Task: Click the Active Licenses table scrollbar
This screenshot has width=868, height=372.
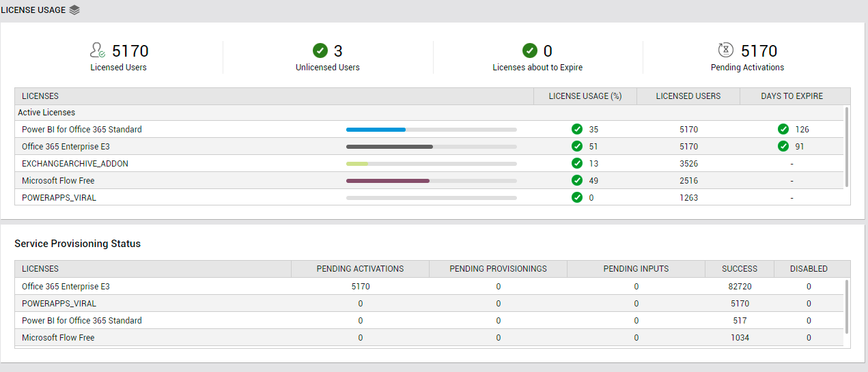Action: coord(848,146)
